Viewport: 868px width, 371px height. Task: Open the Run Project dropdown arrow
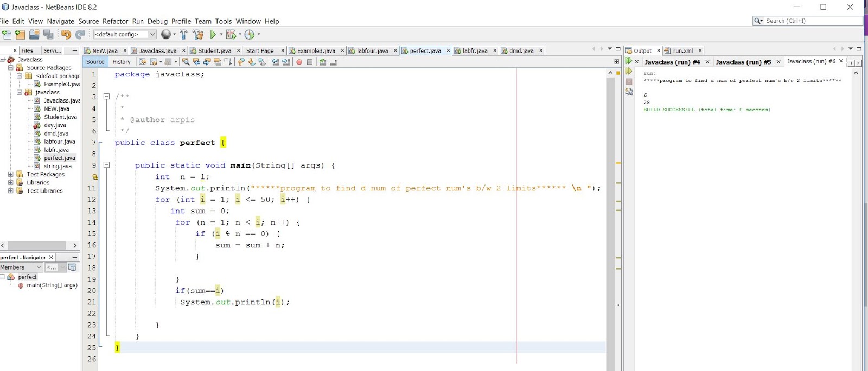[221, 35]
